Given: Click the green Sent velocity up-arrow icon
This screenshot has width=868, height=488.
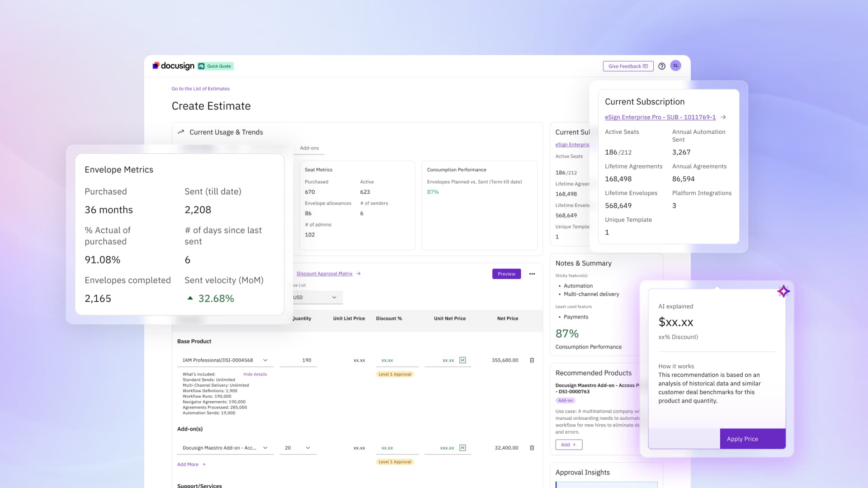Looking at the screenshot, I should (190, 298).
